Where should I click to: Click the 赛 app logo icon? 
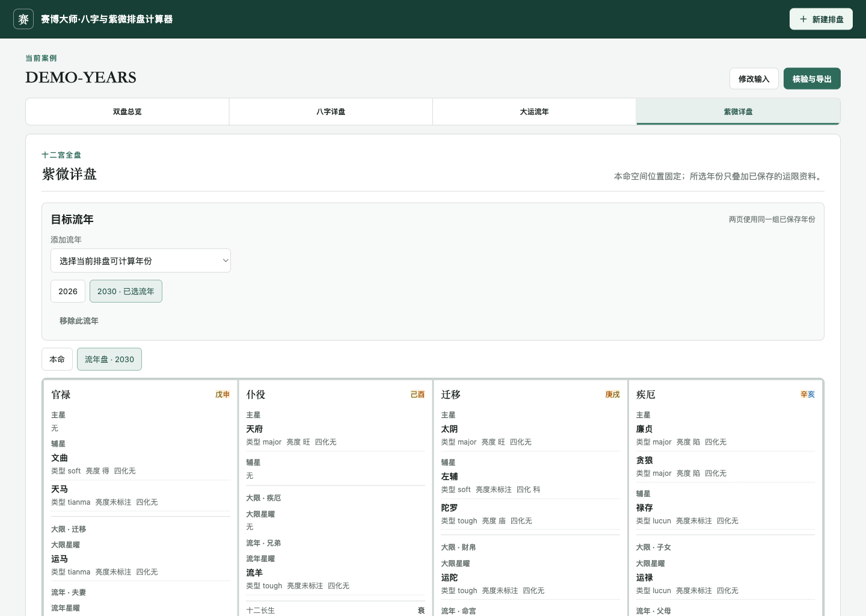coord(23,19)
